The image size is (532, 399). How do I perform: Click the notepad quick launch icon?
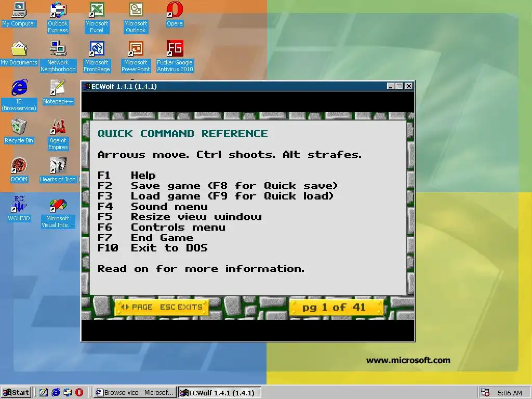coord(44,393)
